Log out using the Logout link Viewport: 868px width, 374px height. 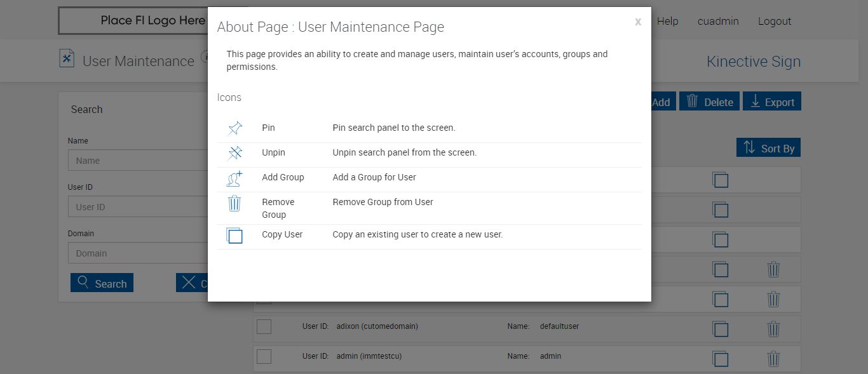tap(775, 21)
